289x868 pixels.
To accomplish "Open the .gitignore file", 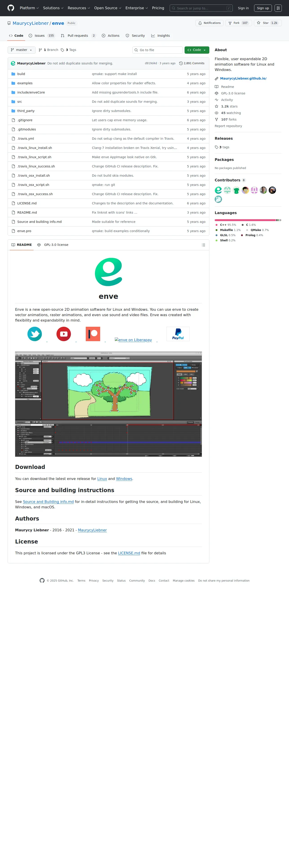I will [x=25, y=120].
